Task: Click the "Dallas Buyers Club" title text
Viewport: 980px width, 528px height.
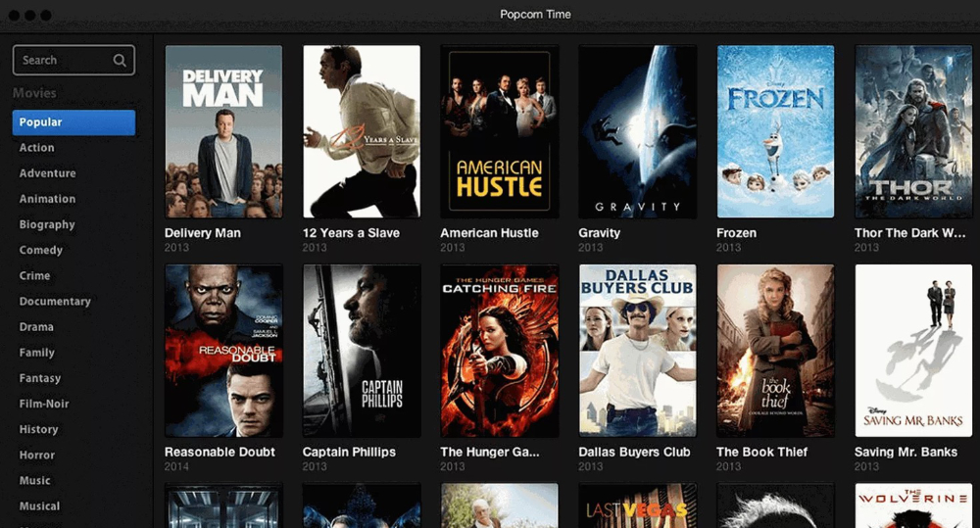Action: tap(634, 452)
